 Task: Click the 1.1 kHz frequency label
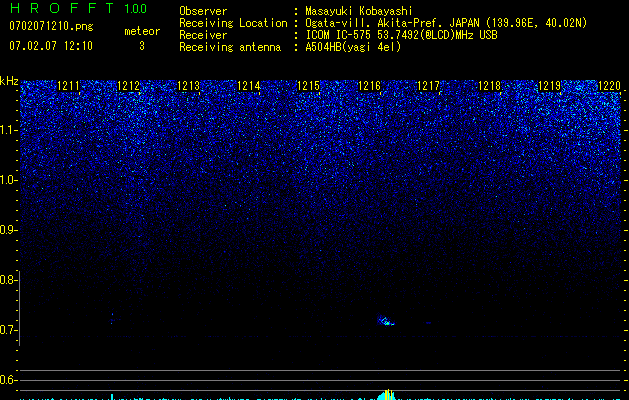coord(9,130)
